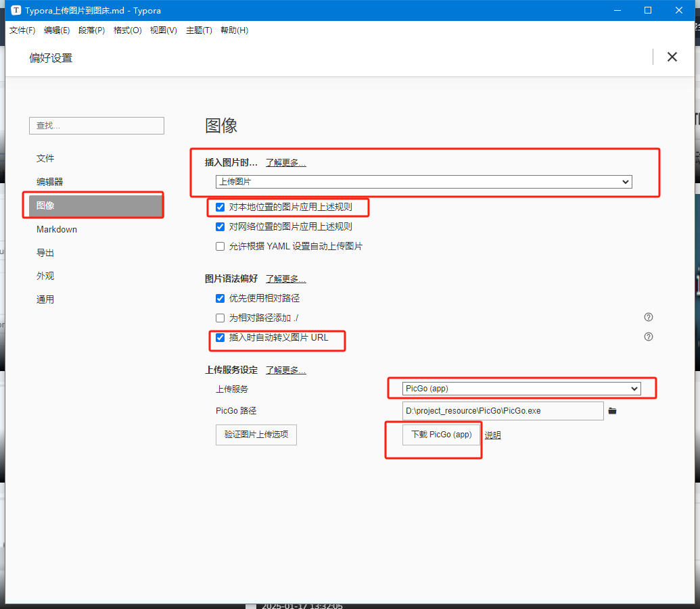Open the 段落(P) menu
The width and height of the screenshot is (700, 609).
coord(91,30)
